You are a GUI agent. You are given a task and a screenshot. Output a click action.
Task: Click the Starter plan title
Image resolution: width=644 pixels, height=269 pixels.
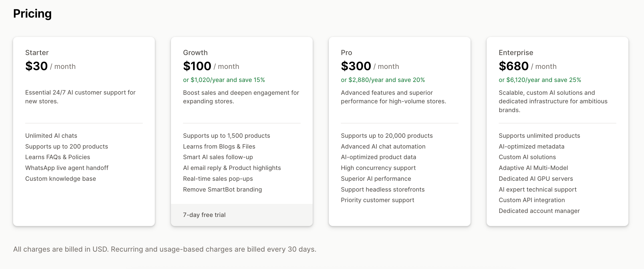[x=37, y=53]
